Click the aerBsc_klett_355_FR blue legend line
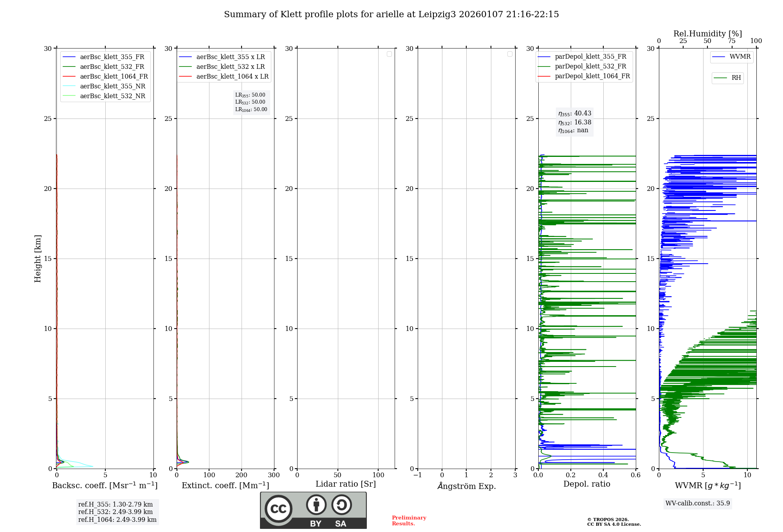This screenshot has width=783, height=532. click(x=69, y=57)
